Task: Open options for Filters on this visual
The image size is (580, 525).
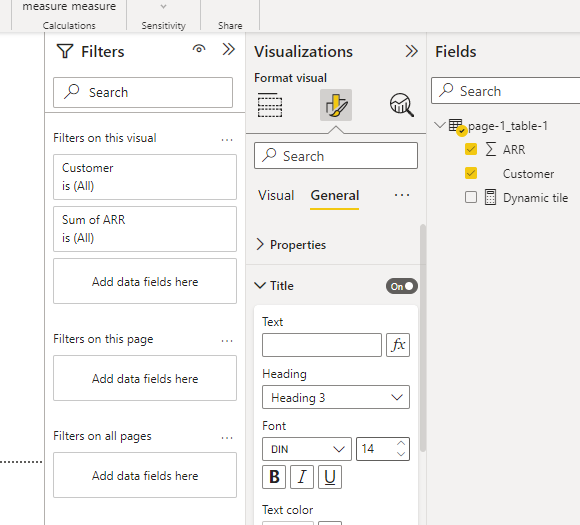Action: coord(227,140)
